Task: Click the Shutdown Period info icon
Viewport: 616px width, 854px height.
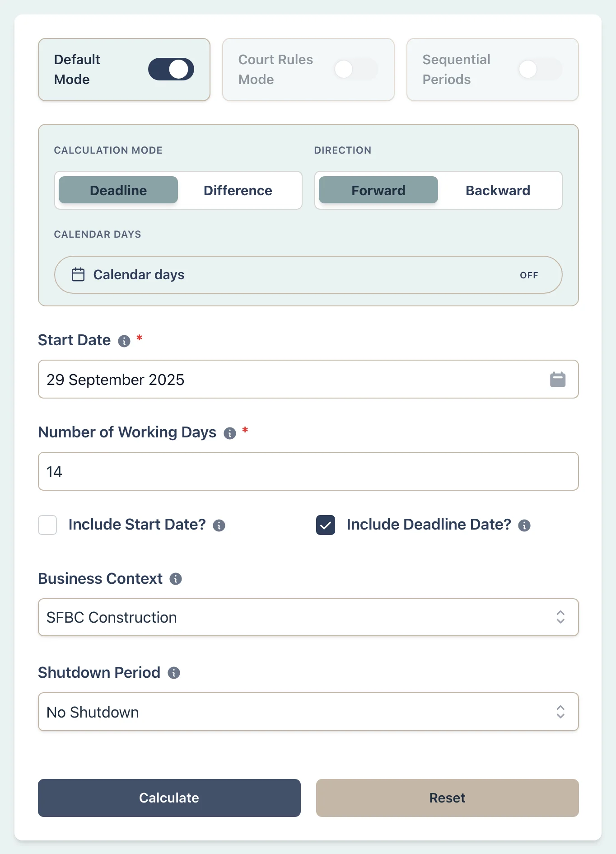Action: pyautogui.click(x=174, y=673)
